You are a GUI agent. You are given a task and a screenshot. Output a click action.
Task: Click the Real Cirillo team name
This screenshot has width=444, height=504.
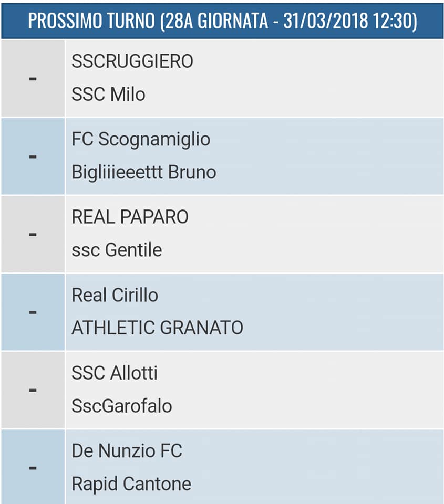(x=115, y=295)
